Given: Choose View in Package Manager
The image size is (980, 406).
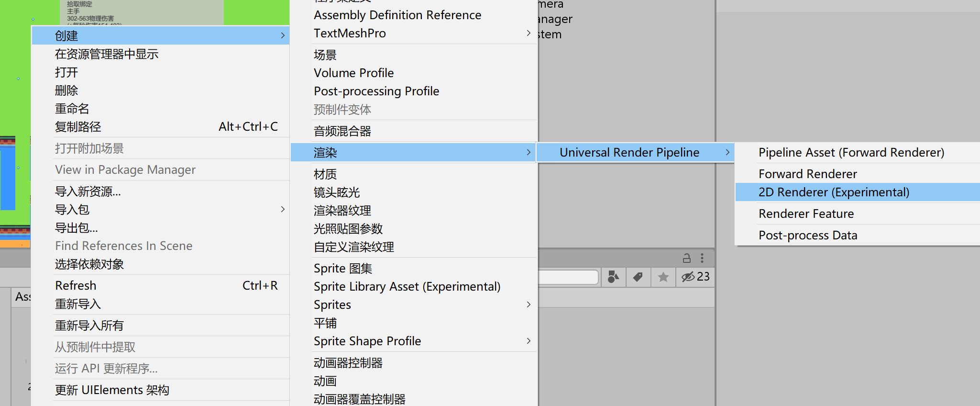Looking at the screenshot, I should coord(125,169).
